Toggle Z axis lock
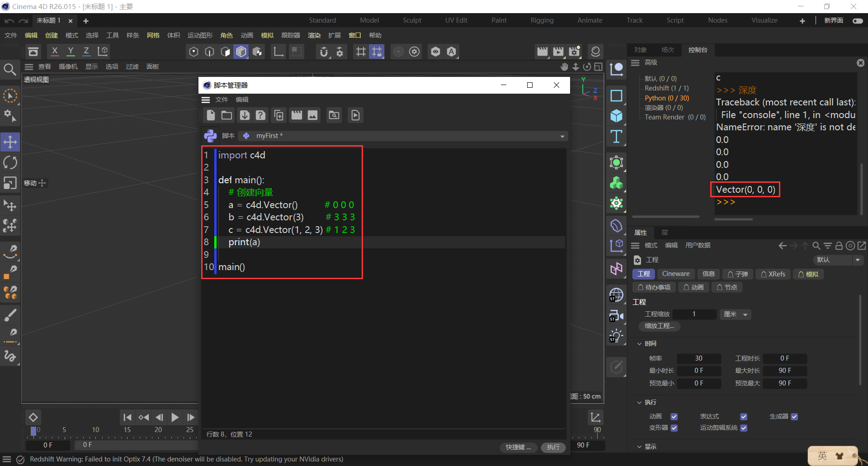The image size is (868, 466). click(x=86, y=52)
